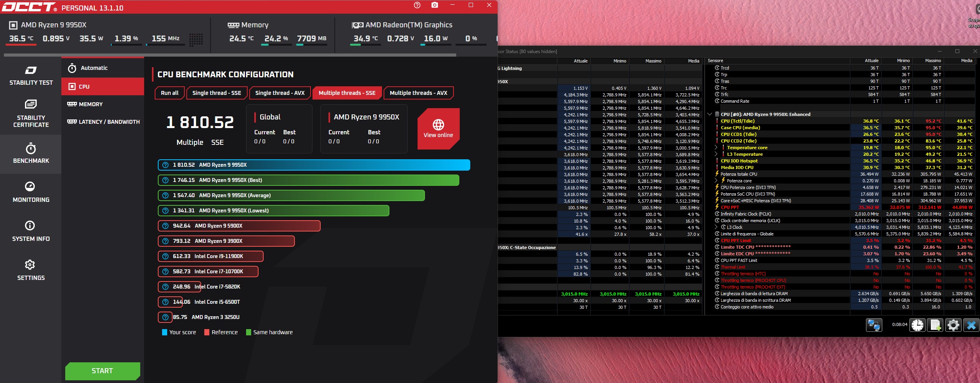Click the red Reference legend swatch
This screenshot has width=980, height=383.
207,332
